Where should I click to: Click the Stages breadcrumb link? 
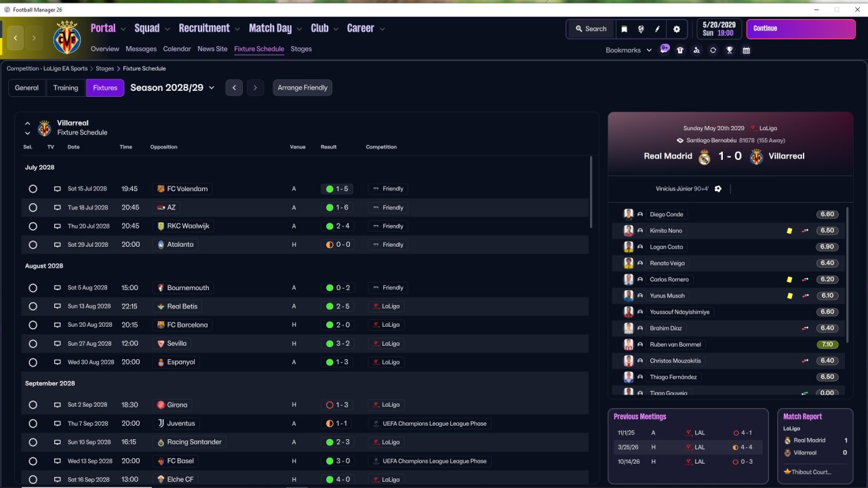point(104,68)
